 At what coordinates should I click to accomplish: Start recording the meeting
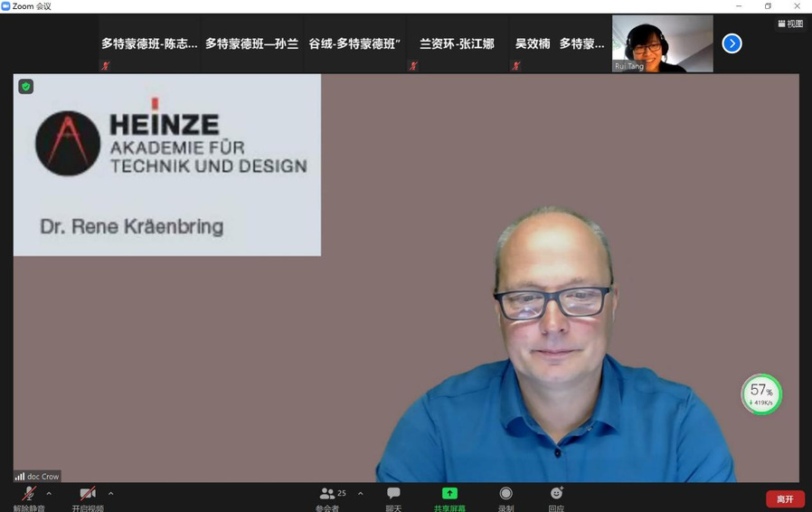(x=506, y=494)
